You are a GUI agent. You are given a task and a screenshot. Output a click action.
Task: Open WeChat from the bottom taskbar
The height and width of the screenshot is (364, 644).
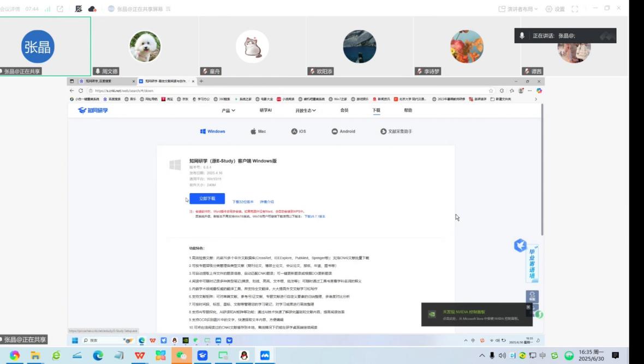pyautogui.click(x=182, y=355)
